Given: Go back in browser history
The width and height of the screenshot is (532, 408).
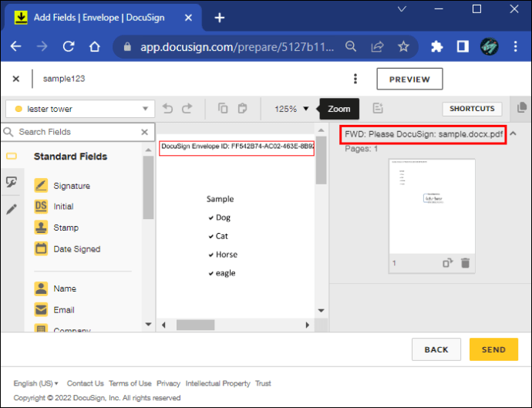Looking at the screenshot, I should pos(16,46).
